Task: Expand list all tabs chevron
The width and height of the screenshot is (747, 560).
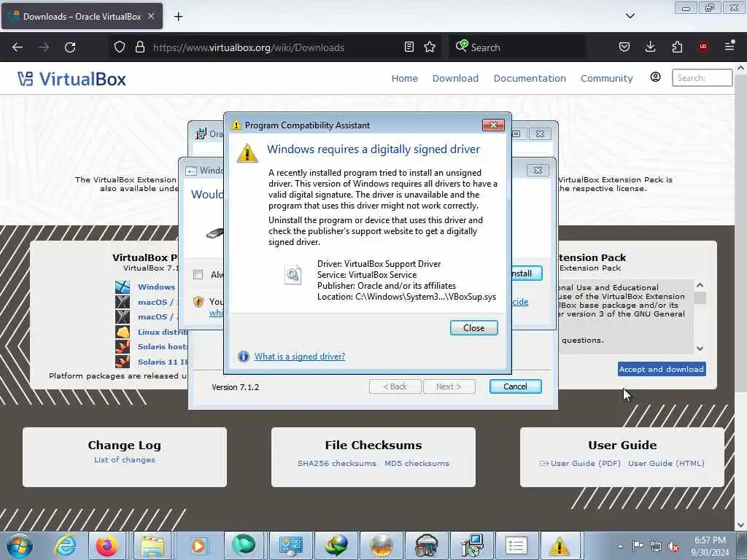Action: click(x=630, y=16)
